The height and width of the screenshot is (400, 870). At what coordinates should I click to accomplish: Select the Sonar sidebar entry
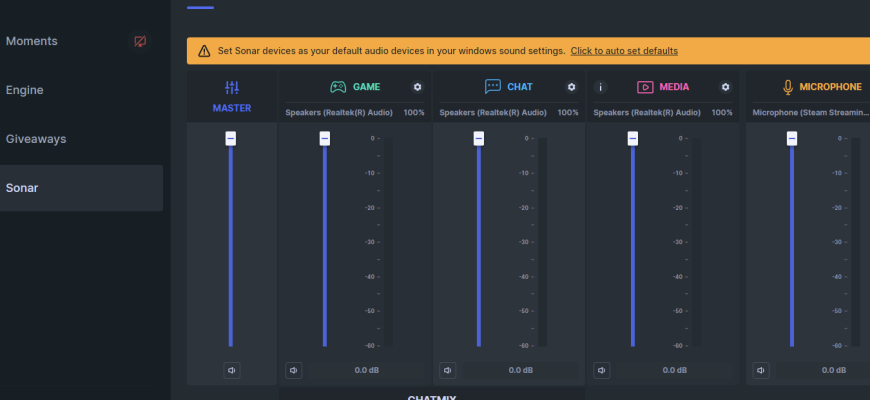[22, 188]
